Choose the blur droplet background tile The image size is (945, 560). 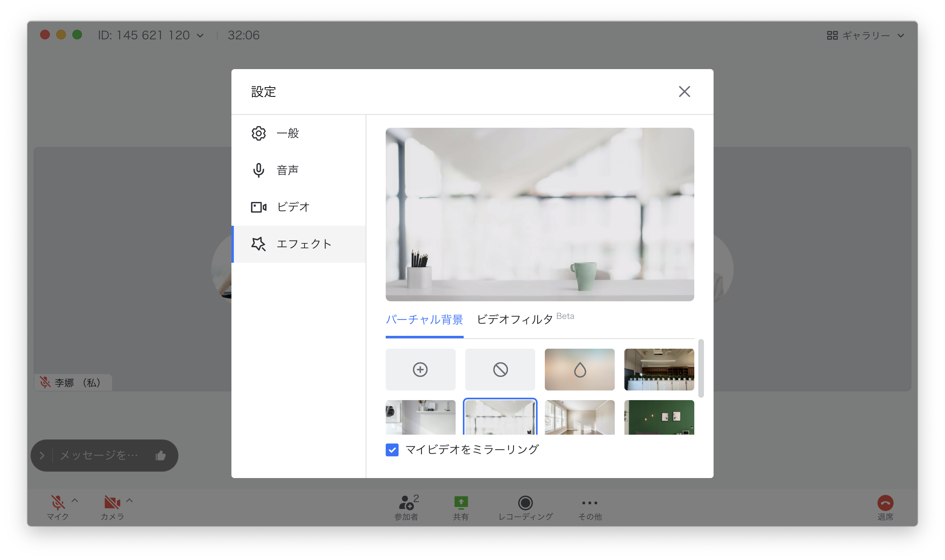pos(579,369)
